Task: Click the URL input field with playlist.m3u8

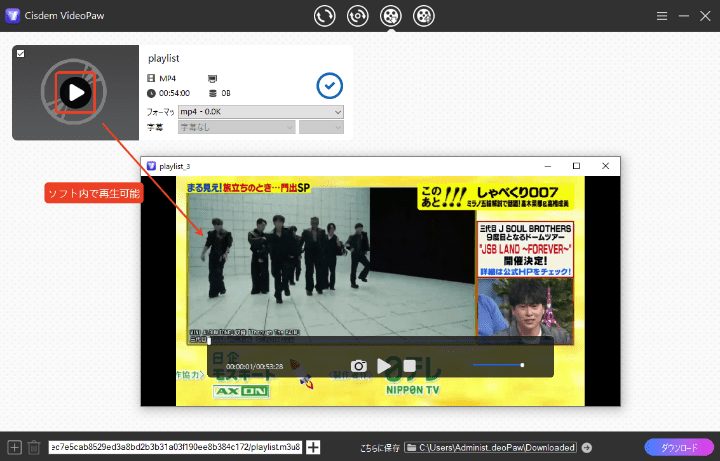Action: (175, 448)
